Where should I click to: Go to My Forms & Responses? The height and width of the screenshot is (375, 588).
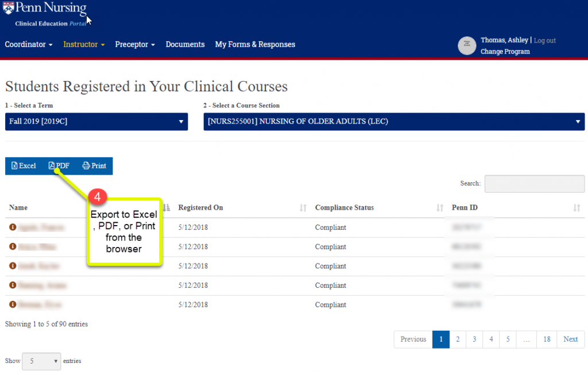(x=255, y=44)
